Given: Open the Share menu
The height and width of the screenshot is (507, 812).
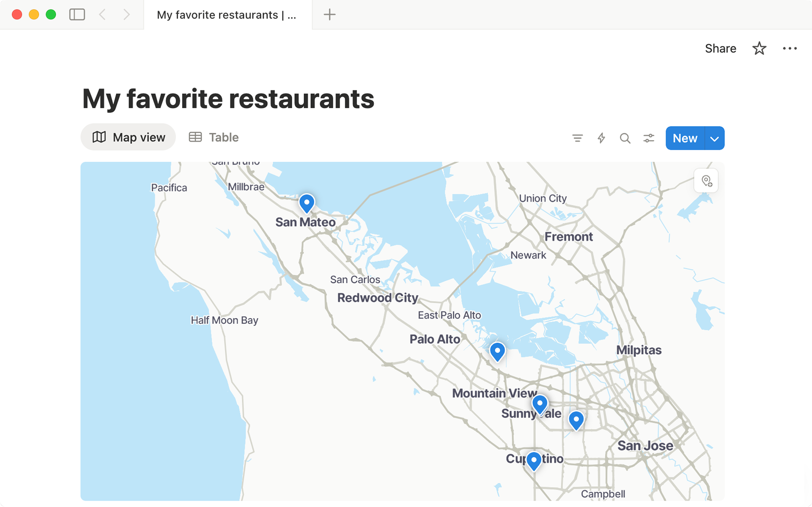Looking at the screenshot, I should [720, 48].
